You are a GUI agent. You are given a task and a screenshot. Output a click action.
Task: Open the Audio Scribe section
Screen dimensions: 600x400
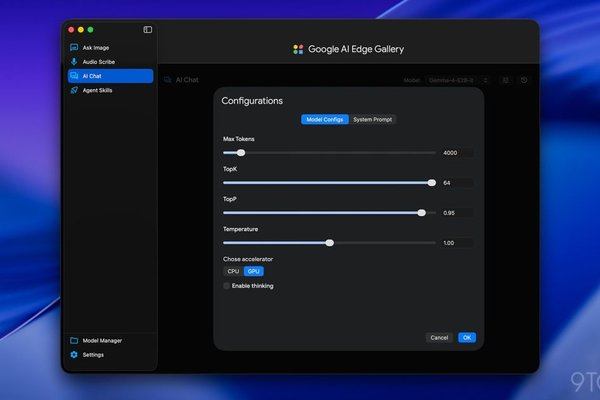pyautogui.click(x=111, y=62)
